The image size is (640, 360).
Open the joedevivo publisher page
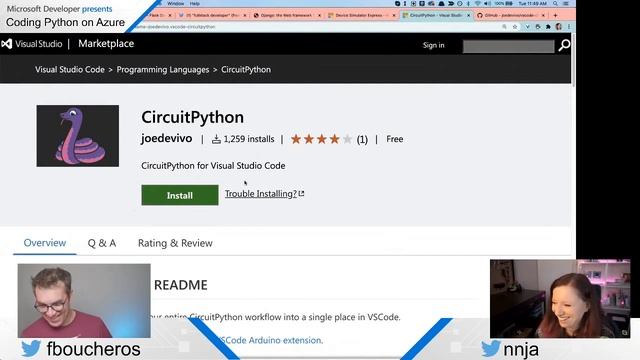[x=167, y=138]
